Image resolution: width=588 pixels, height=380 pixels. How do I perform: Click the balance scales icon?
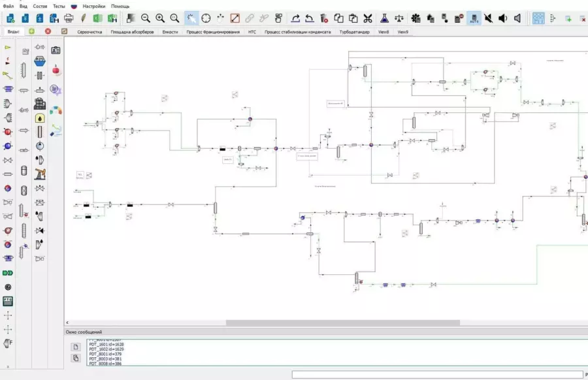pos(399,18)
